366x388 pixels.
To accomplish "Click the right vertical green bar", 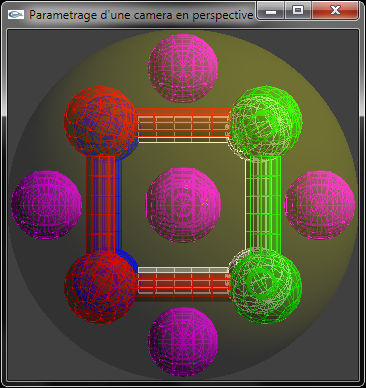I will (263, 204).
